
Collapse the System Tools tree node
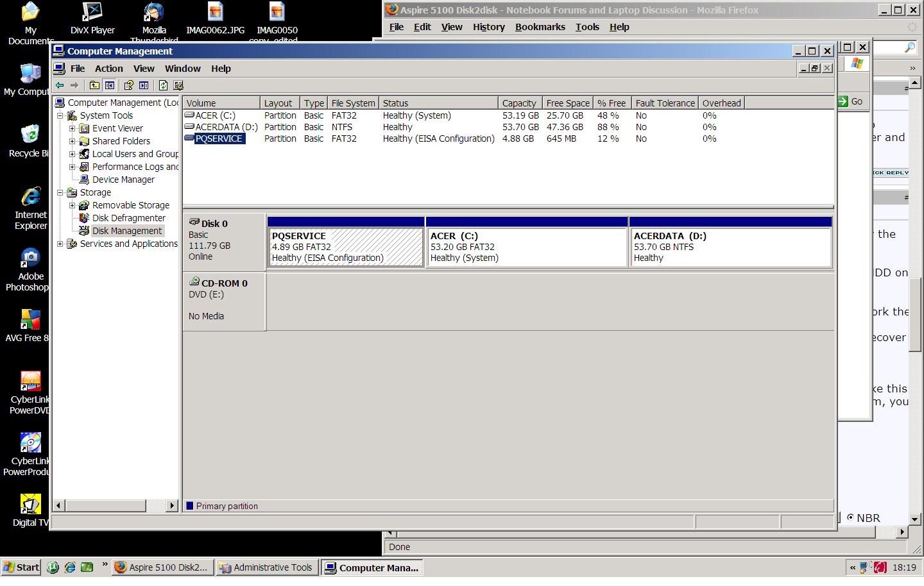(60, 115)
